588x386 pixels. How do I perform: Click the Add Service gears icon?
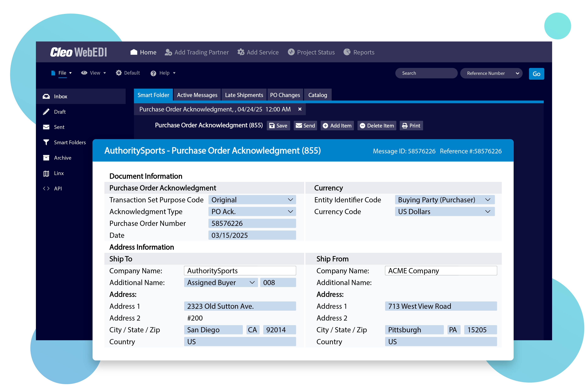coord(241,52)
